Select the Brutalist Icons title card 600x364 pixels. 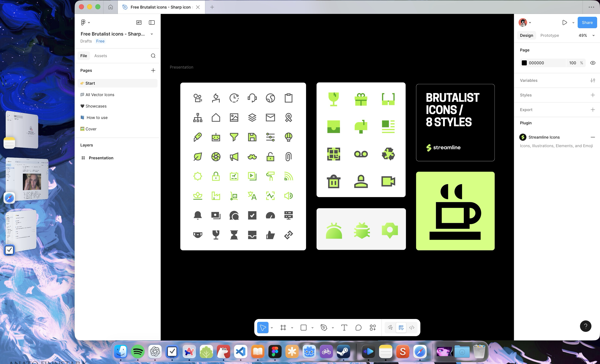click(x=455, y=123)
